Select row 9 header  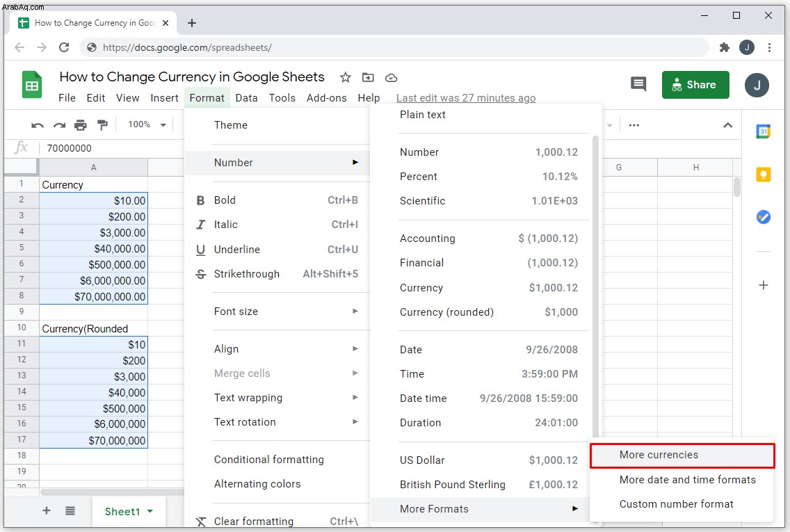[21, 312]
